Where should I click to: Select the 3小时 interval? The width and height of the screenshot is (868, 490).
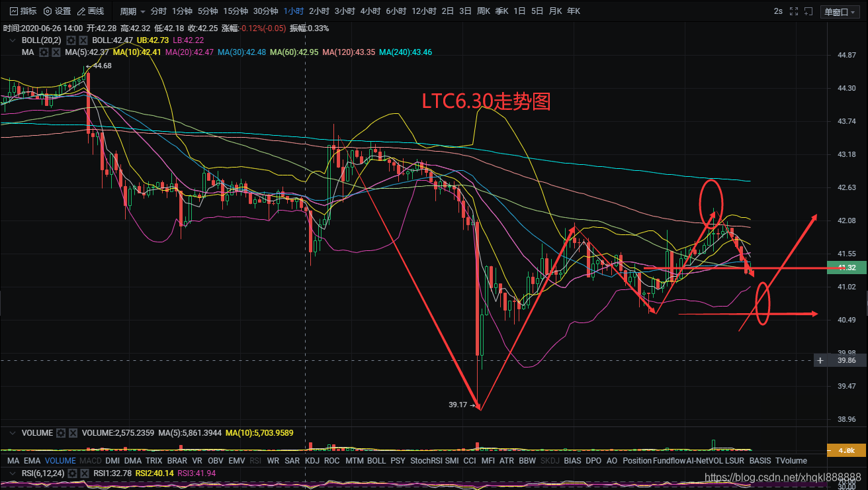tap(345, 11)
